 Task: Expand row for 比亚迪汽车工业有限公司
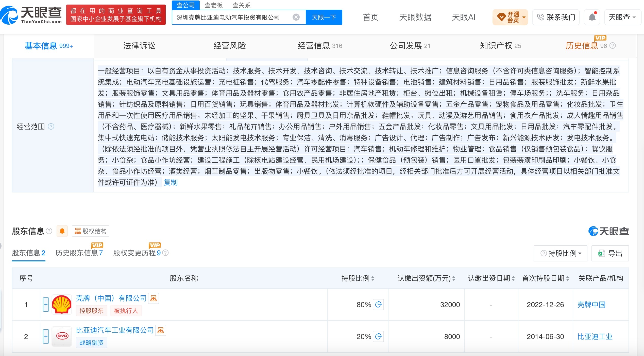tap(46, 336)
